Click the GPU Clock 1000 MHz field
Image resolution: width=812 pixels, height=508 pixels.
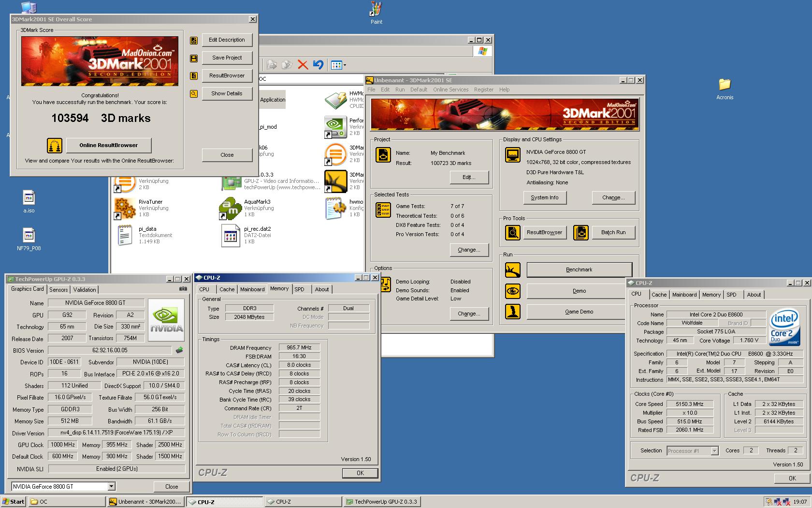tap(63, 445)
